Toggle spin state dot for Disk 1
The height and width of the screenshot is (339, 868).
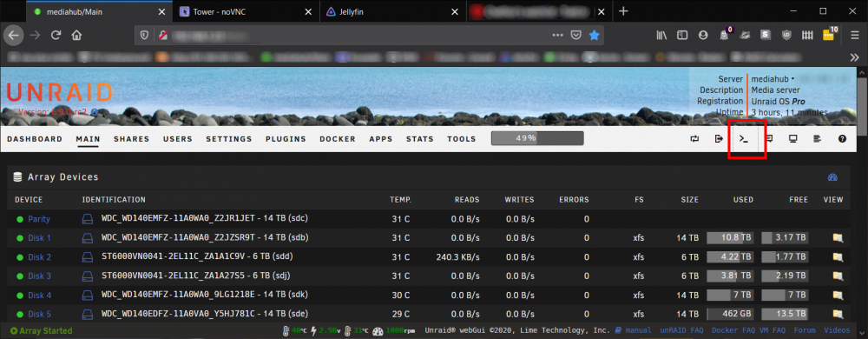(x=19, y=238)
